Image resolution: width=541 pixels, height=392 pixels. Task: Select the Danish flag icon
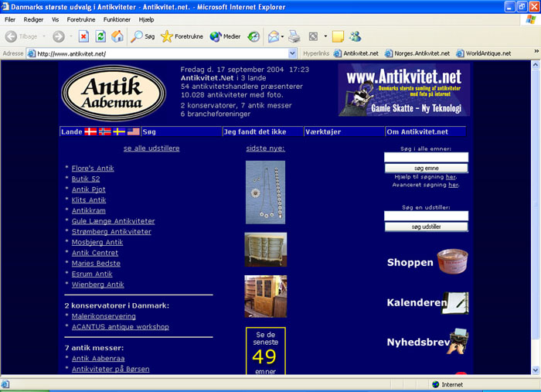90,132
